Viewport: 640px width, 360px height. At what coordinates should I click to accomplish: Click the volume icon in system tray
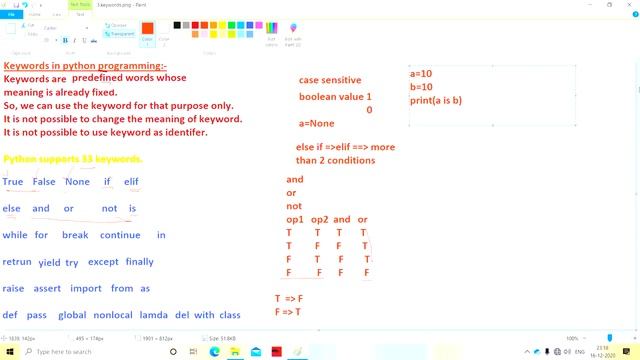point(567,351)
